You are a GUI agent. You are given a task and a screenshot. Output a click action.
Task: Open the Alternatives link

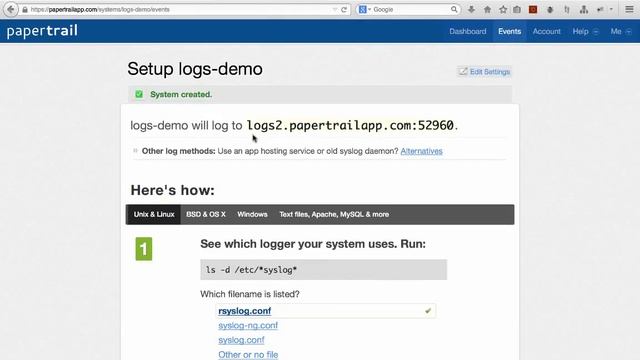pos(421,151)
